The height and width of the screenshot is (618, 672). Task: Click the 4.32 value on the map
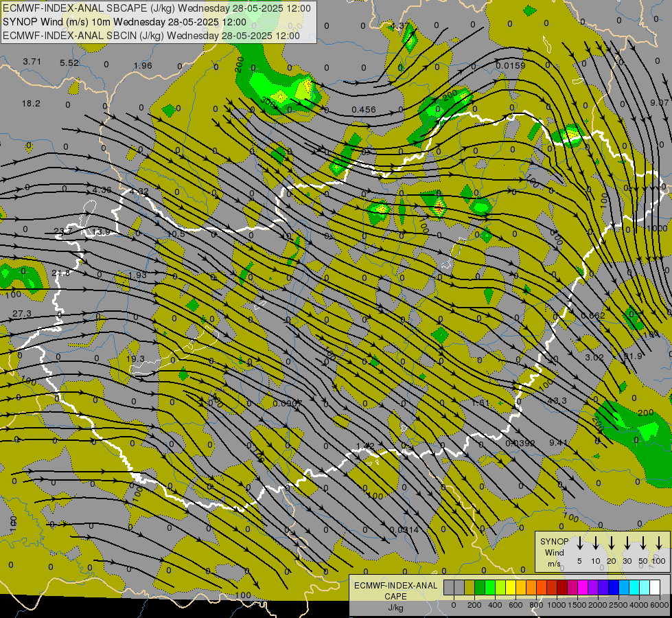click(x=139, y=192)
